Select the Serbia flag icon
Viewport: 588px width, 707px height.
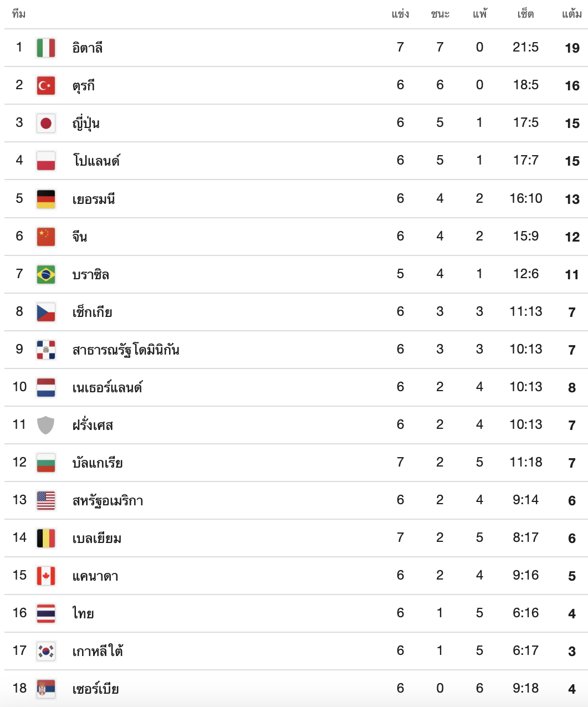46,689
